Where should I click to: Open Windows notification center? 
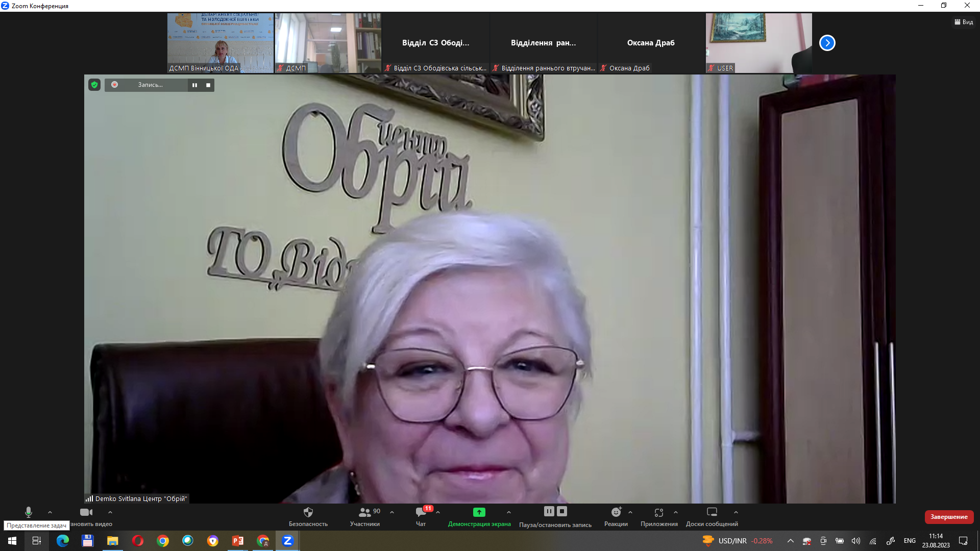(963, 541)
